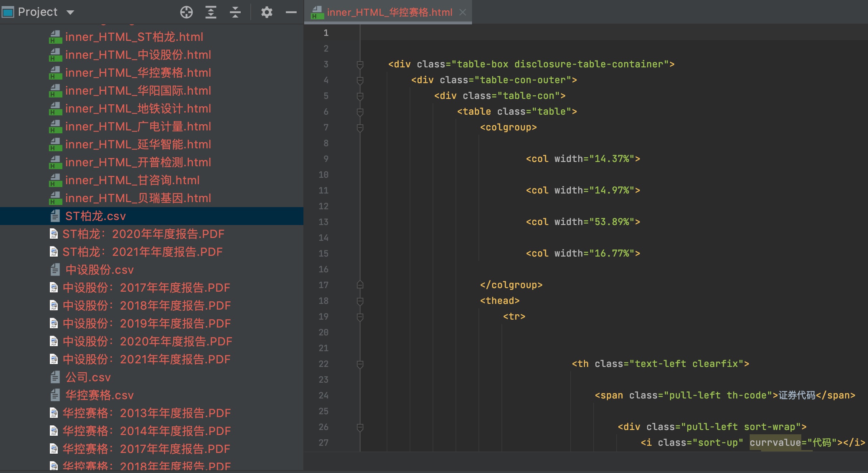
Task: Select inner_HTML_华控赛格.html in project tree
Action: pos(138,73)
